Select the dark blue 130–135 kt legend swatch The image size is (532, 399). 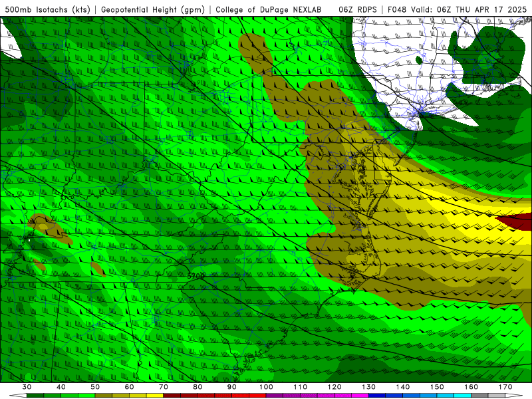[377, 396]
